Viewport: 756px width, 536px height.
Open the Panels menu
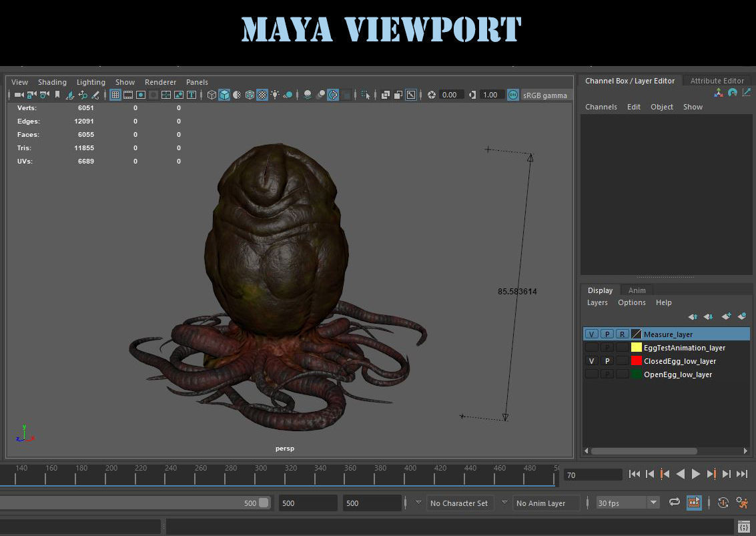coord(197,82)
